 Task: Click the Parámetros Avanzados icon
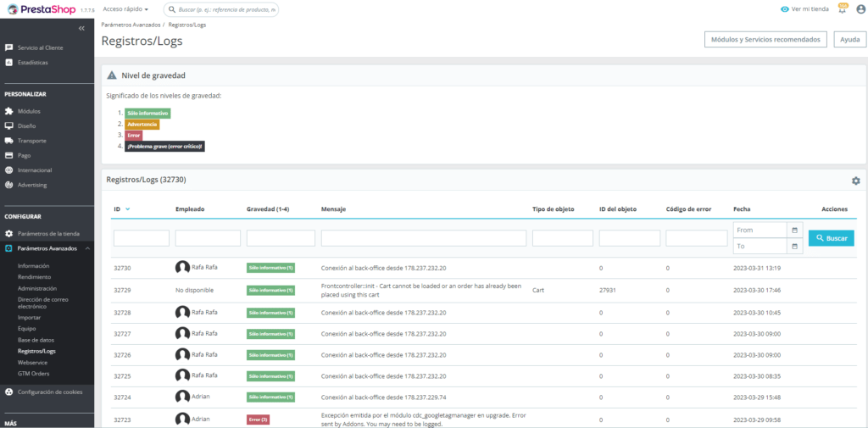8,248
